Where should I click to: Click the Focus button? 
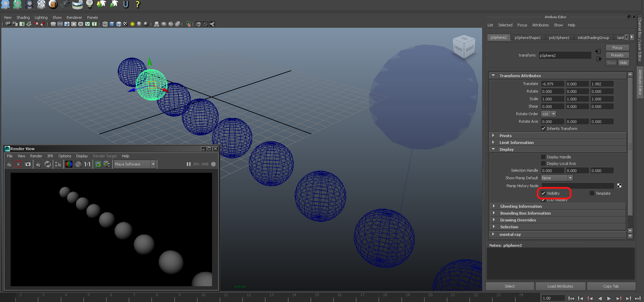617,48
